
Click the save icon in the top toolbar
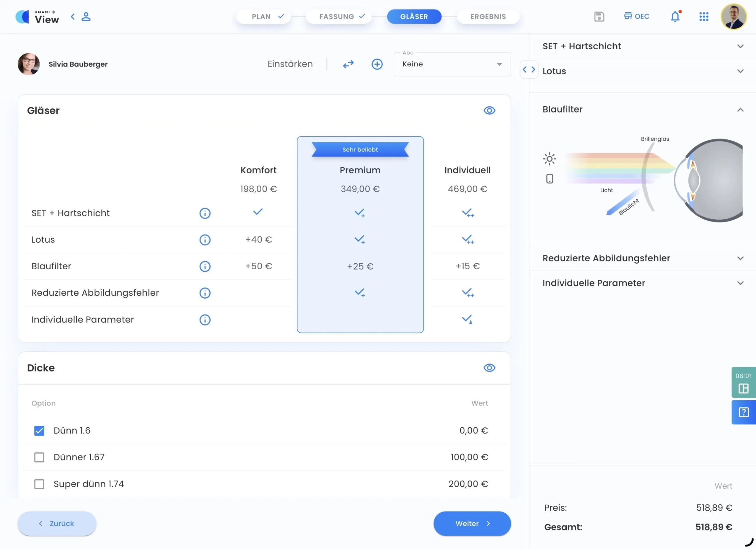[599, 16]
